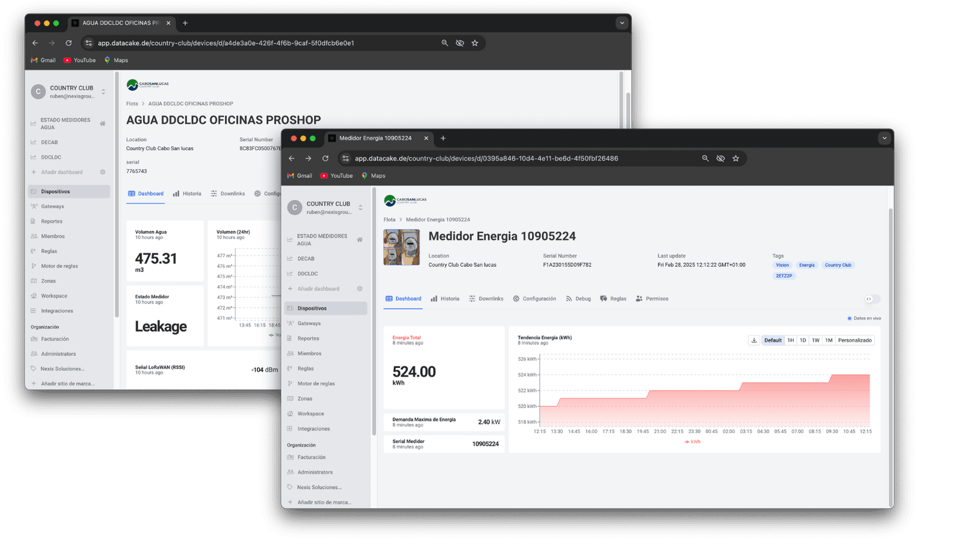Select 1W range in energy chart
Screen dimensions: 980x551
(816, 340)
